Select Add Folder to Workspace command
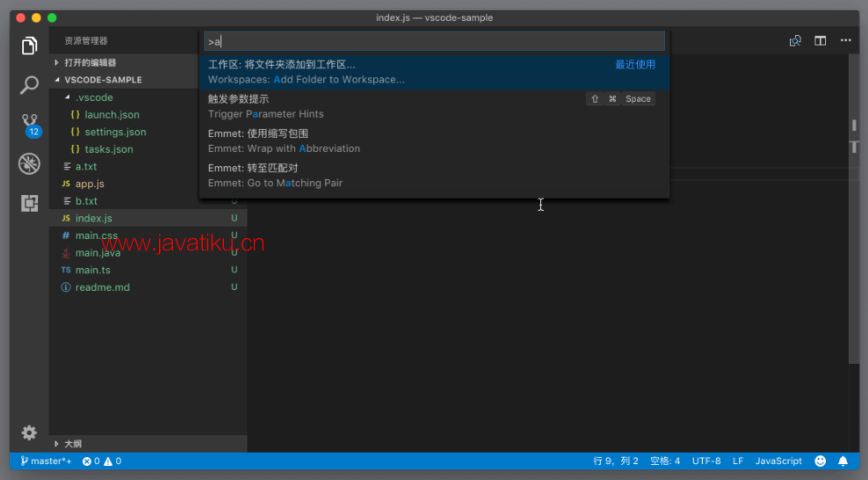 [x=435, y=72]
